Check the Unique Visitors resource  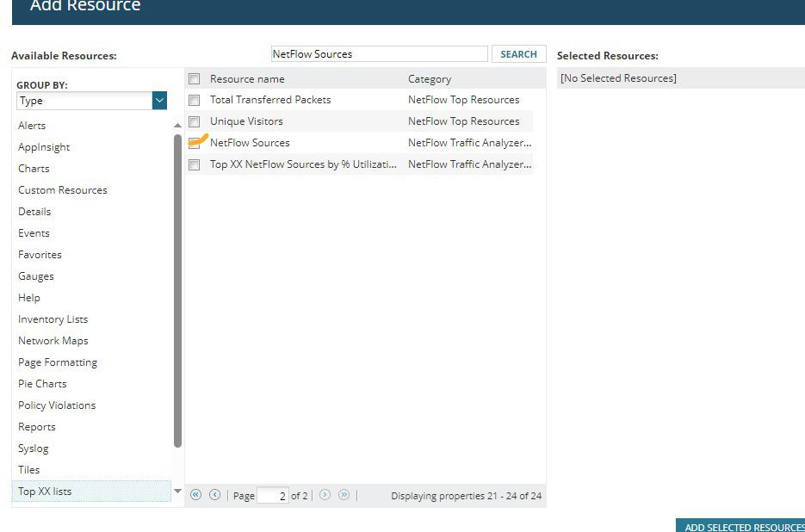(194, 121)
